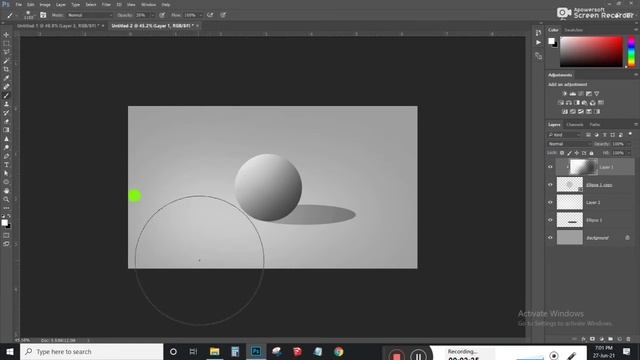Select the Crop tool
The image size is (640, 360).
pyautogui.click(x=6, y=69)
